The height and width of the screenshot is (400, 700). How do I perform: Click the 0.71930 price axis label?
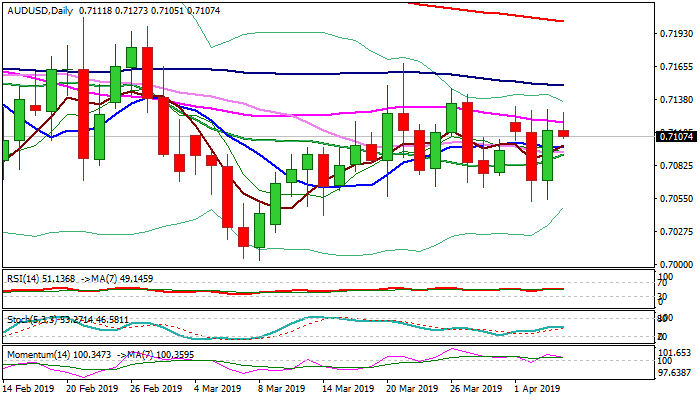[x=676, y=33]
